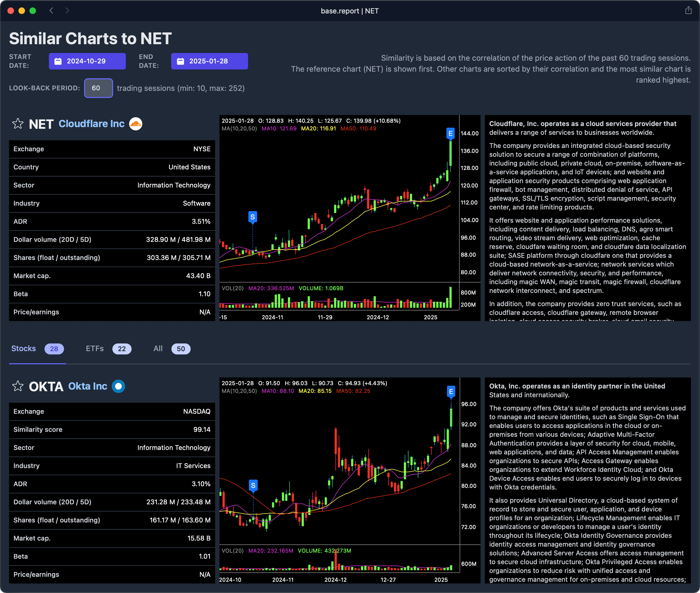Select NET dollar volume 328.90 M / 481.98 M
The width and height of the screenshot is (700, 593).
click(x=178, y=240)
